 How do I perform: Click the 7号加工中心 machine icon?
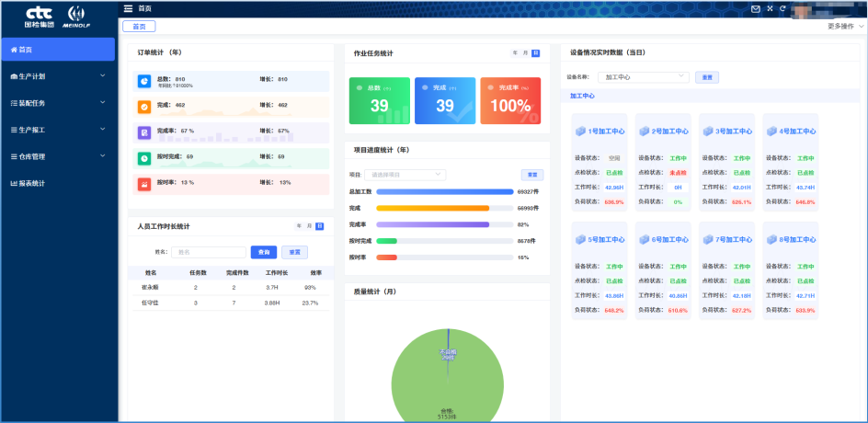click(x=708, y=239)
